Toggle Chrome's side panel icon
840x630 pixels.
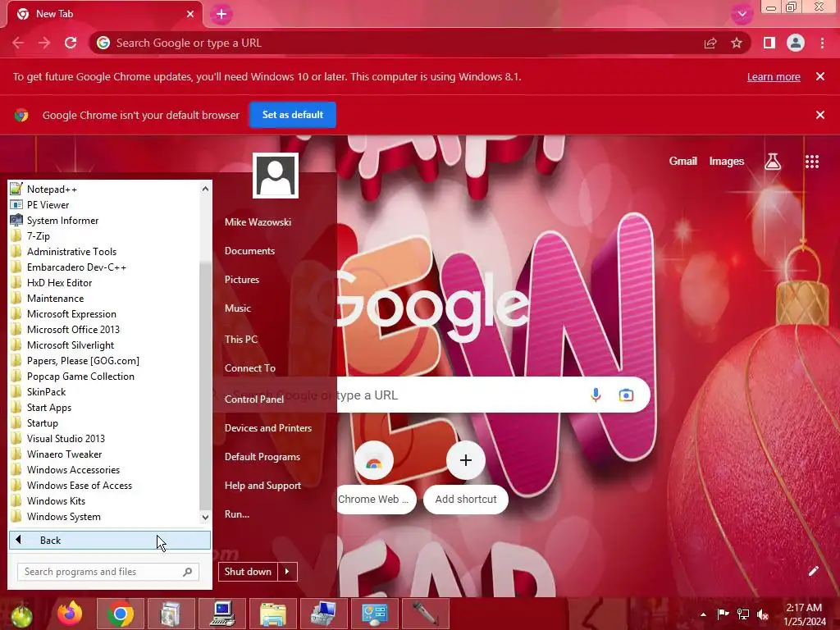(x=769, y=43)
